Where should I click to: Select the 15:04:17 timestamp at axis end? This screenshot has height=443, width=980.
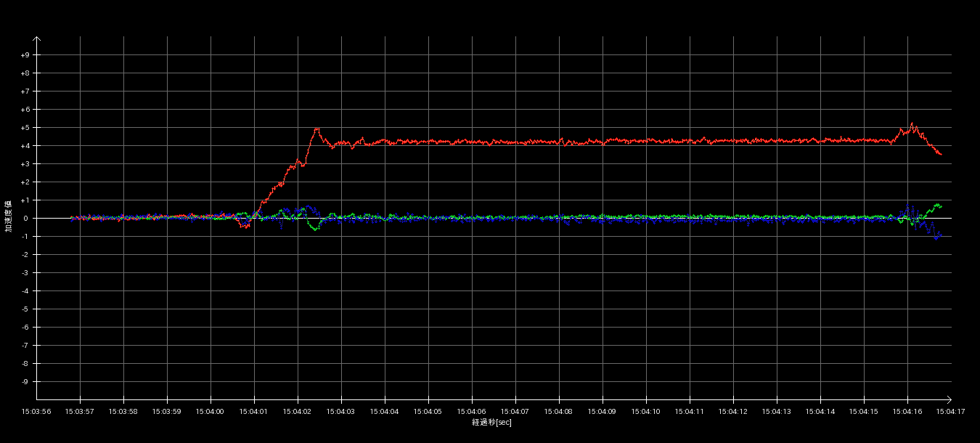click(x=950, y=412)
